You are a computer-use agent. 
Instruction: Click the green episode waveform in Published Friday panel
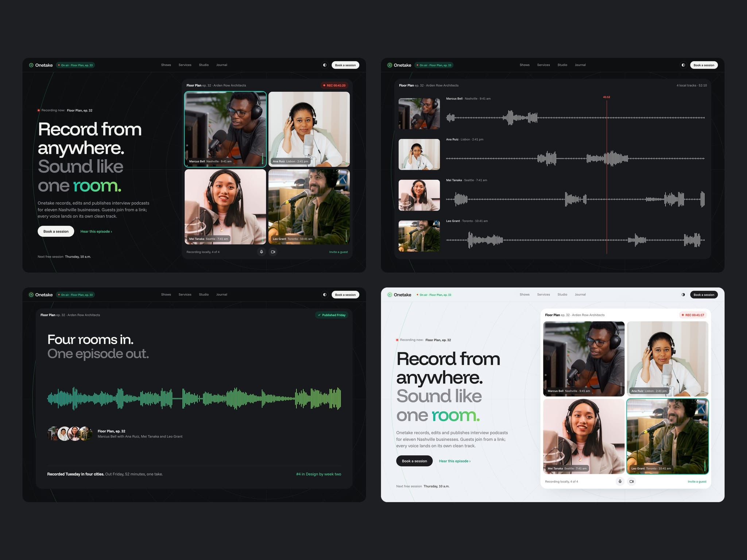coord(194,398)
